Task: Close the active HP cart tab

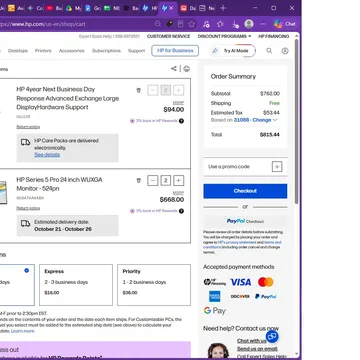Action: [x=172, y=8]
